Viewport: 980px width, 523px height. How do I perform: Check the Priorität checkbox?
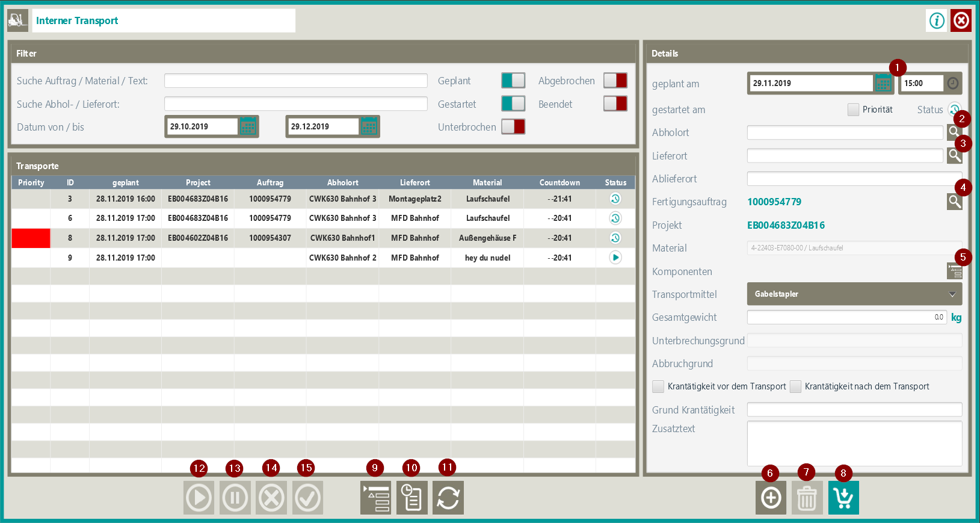point(853,110)
